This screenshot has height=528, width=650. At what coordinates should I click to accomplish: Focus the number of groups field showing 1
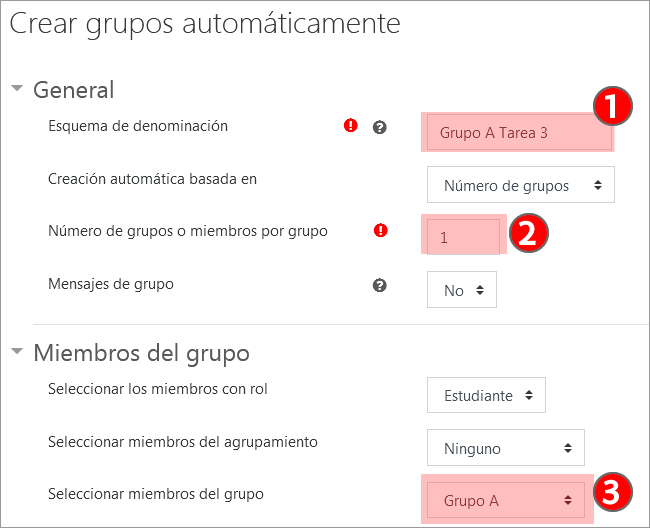coord(463,237)
